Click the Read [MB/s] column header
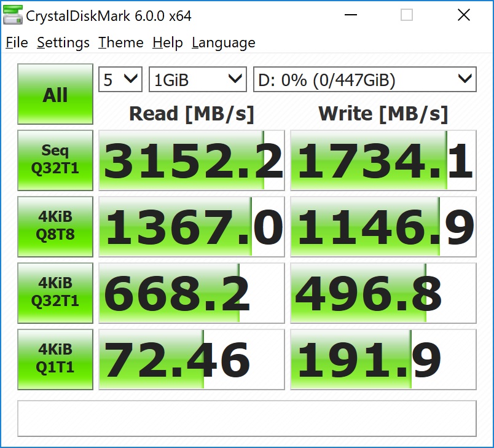 point(192,114)
